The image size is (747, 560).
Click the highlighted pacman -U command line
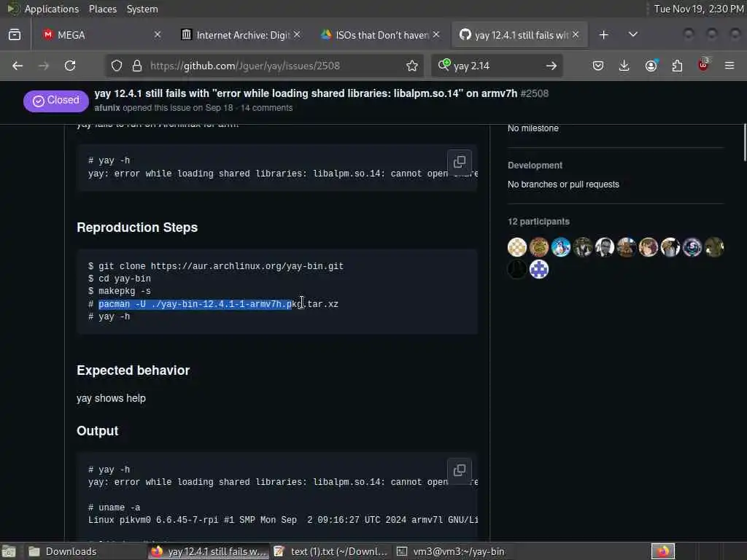coord(213,304)
